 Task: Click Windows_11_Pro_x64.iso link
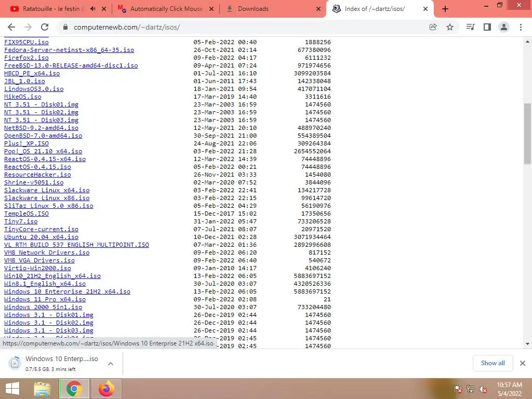pos(45,300)
